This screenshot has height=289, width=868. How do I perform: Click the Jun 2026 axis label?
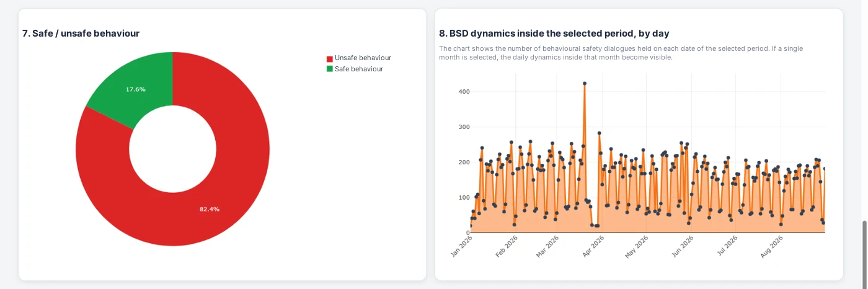coord(682,246)
